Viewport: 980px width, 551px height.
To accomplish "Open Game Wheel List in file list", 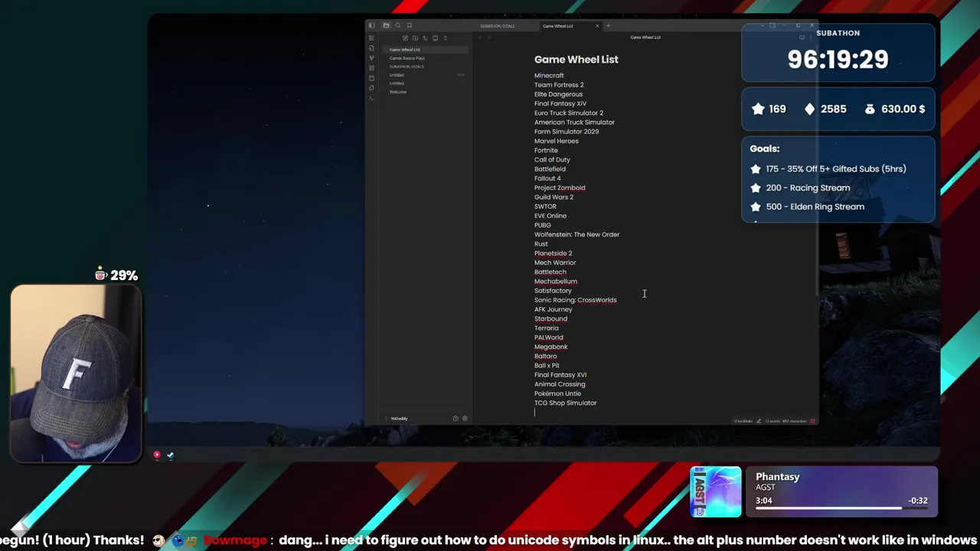I will [x=425, y=50].
